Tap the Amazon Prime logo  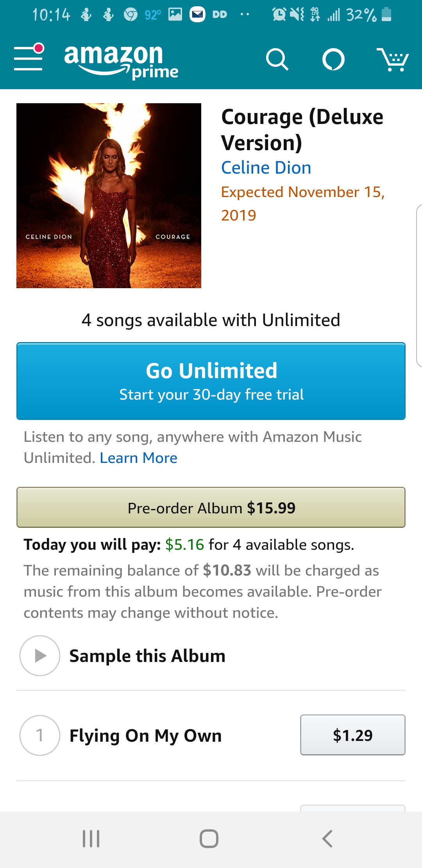[x=120, y=61]
